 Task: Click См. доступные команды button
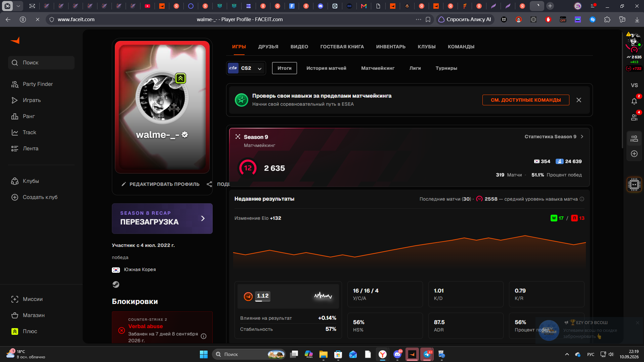point(526,100)
